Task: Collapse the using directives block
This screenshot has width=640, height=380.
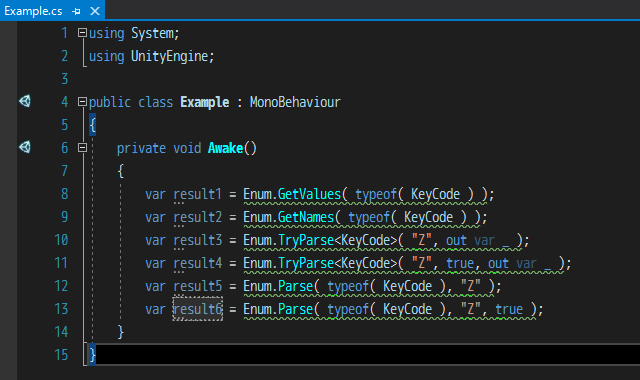Action: (82, 33)
